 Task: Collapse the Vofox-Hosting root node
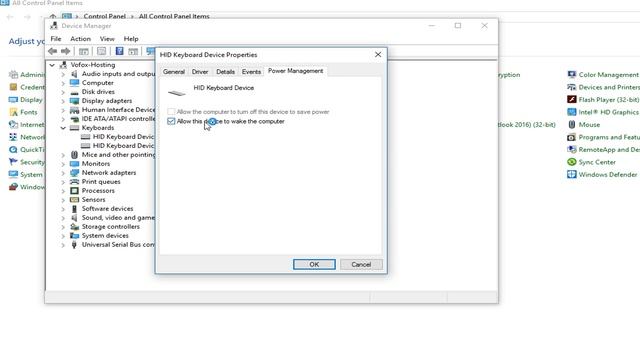pyautogui.click(x=52, y=65)
